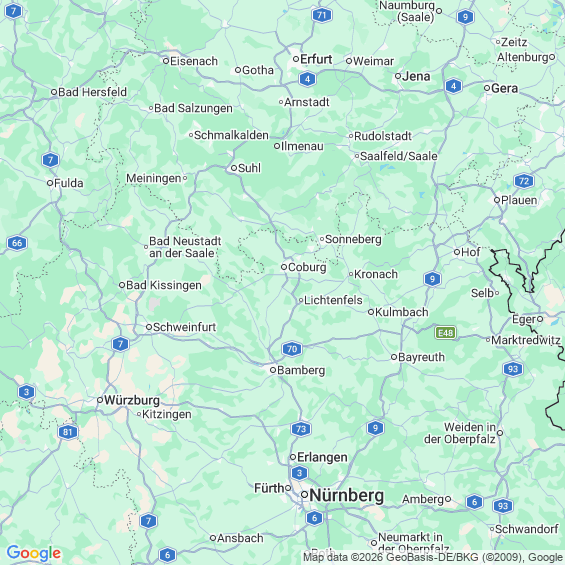This screenshot has height=565, width=565.
Task: Click the A66 highway shield
Action: click(x=17, y=243)
